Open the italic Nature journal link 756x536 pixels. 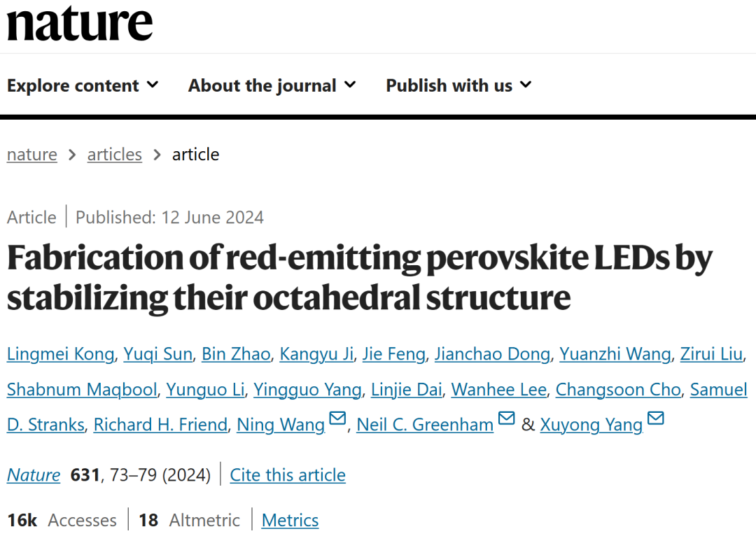(x=34, y=475)
